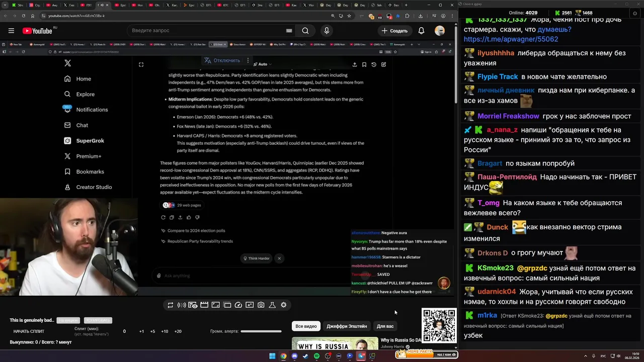This screenshot has width=644, height=362.
Task: Bookmark this page with the star icon
Action: pos(349,16)
